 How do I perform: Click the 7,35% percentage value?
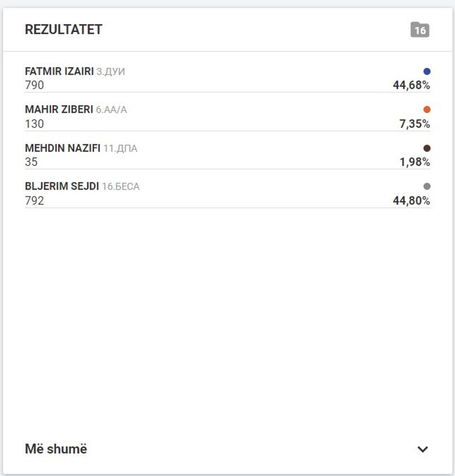(415, 124)
